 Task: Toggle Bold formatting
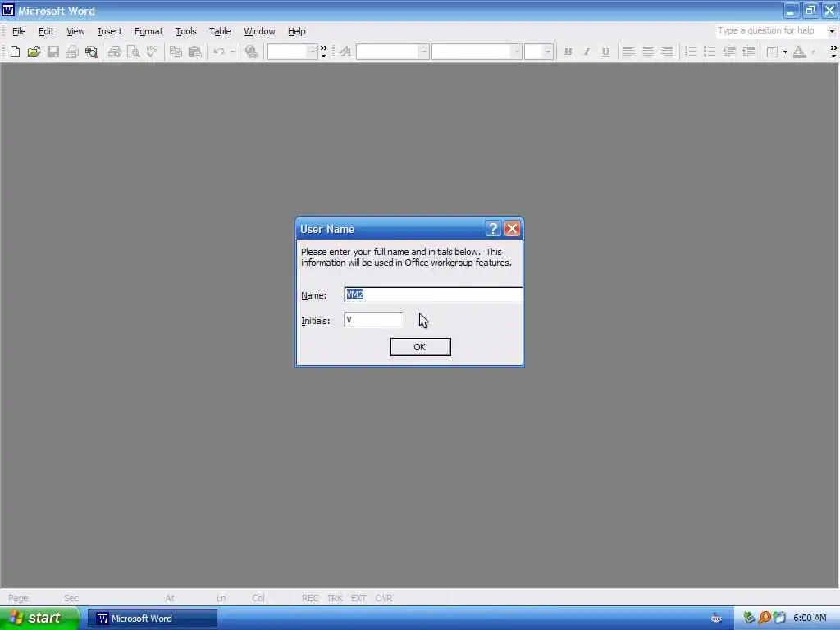click(x=568, y=52)
